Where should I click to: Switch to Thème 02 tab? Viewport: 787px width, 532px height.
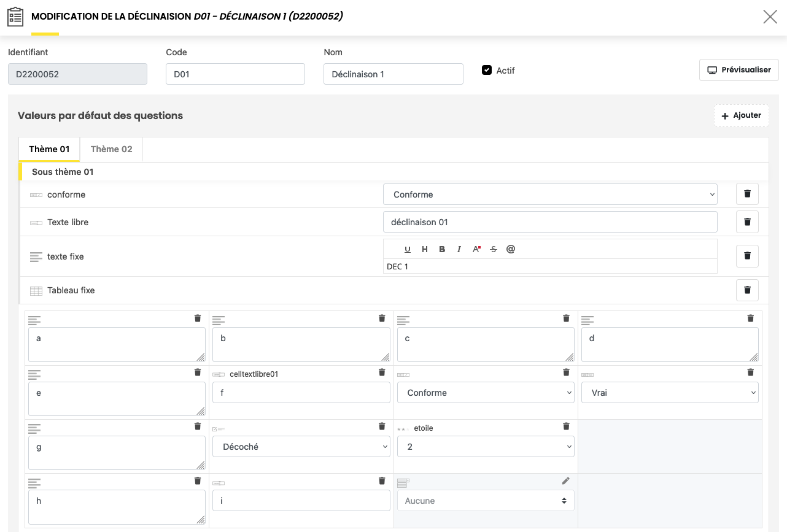(x=111, y=149)
